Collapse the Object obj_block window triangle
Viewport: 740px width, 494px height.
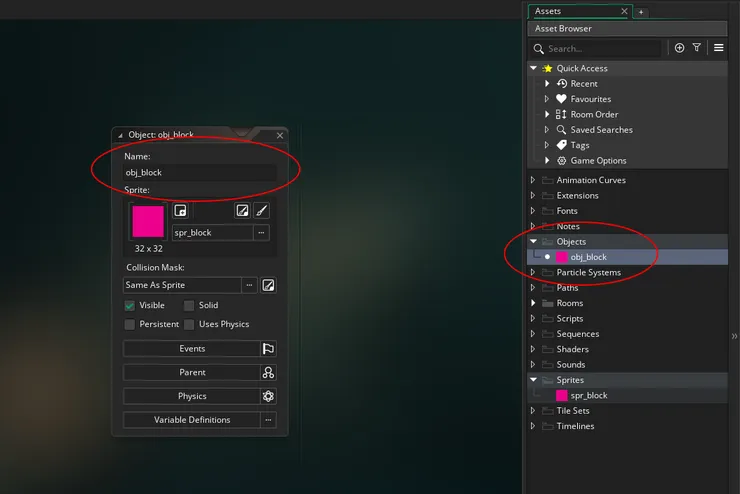tap(120, 135)
